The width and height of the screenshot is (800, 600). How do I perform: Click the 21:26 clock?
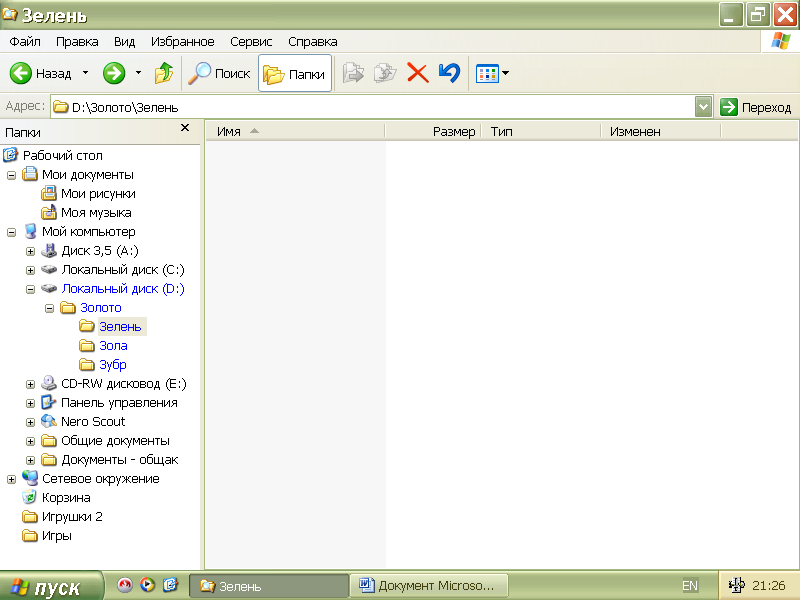768,586
